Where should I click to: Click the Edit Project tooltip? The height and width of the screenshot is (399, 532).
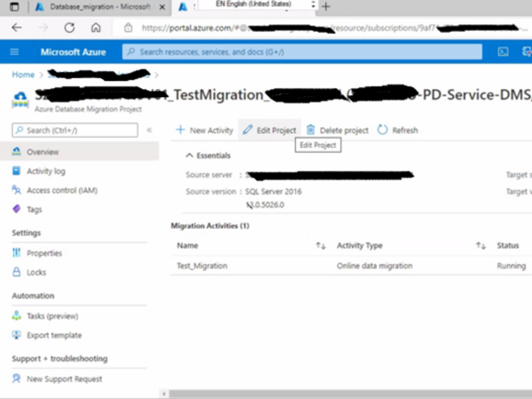(x=318, y=145)
